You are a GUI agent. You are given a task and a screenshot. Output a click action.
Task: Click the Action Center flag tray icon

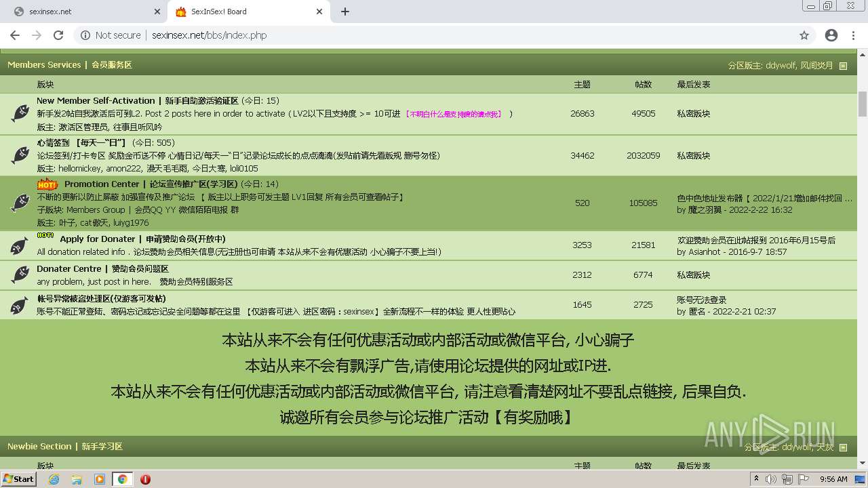pyautogui.click(x=804, y=479)
